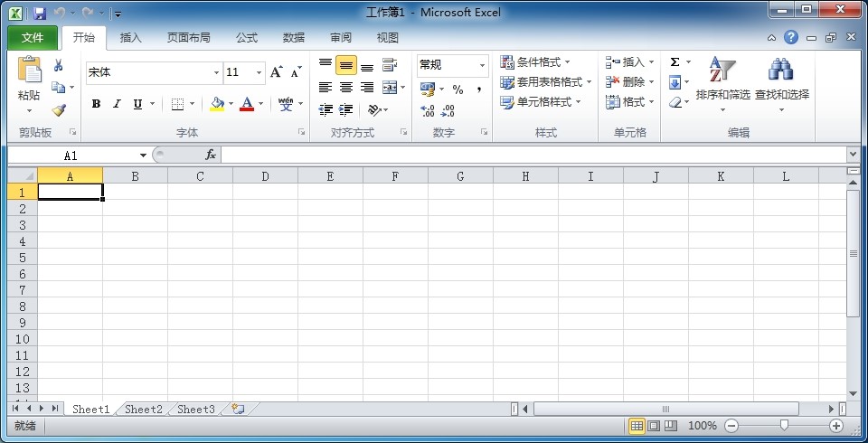Toggle italic formatting

tap(117, 104)
